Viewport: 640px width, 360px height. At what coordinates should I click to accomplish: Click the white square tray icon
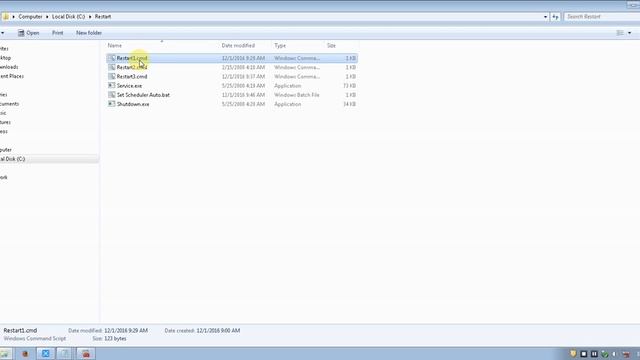coord(584,354)
